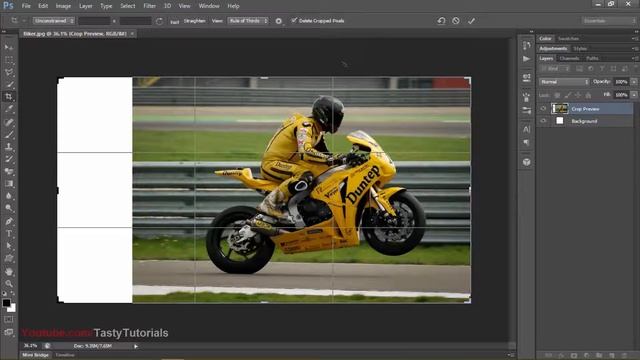The width and height of the screenshot is (640, 360).
Task: Open the Crop tool preset picker
Action: tap(18, 20)
